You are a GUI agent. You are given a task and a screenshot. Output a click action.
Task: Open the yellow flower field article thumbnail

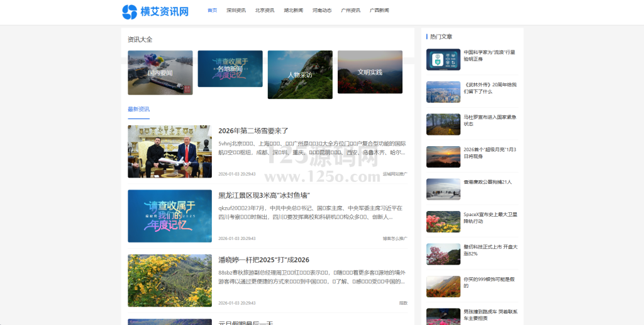(170, 280)
